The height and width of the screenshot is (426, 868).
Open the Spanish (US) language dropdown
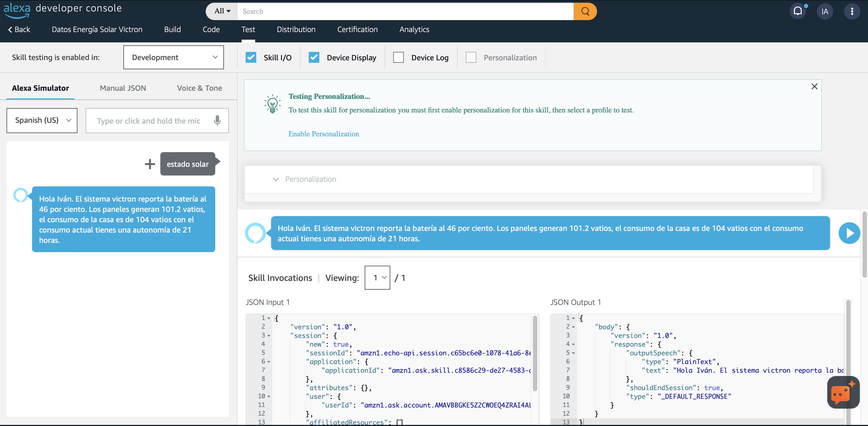tap(42, 120)
